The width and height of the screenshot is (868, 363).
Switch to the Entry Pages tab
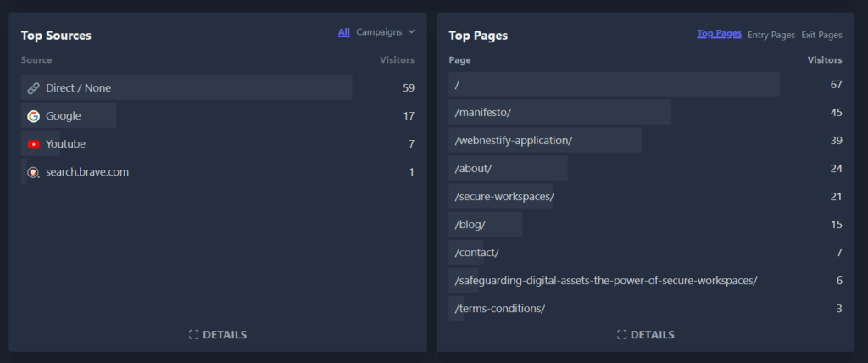tap(771, 35)
